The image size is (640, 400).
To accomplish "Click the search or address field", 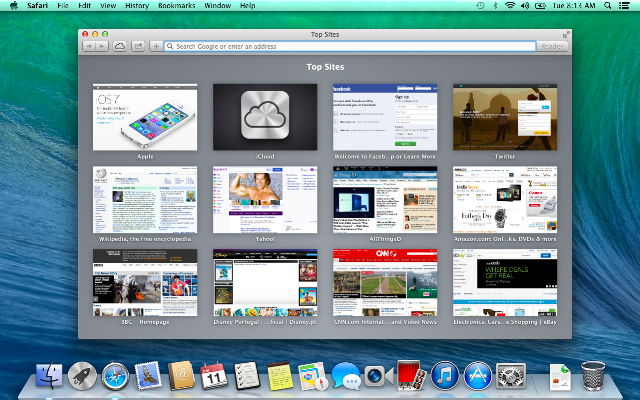I will [x=350, y=47].
